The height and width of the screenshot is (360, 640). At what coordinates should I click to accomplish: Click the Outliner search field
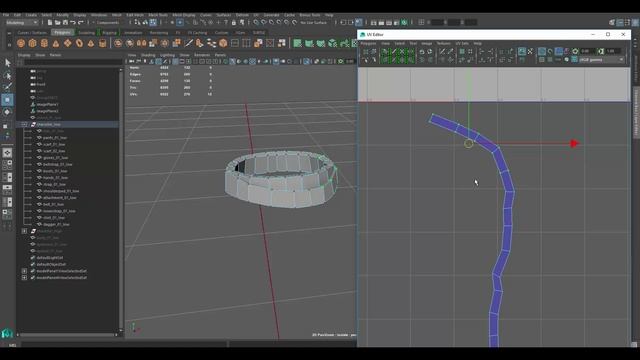[x=73, y=62]
